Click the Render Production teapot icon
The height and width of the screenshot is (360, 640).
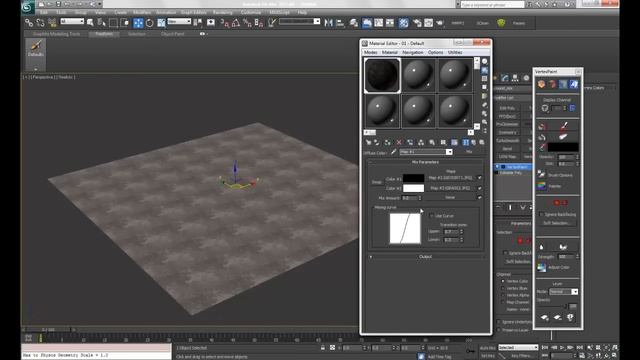click(440, 23)
